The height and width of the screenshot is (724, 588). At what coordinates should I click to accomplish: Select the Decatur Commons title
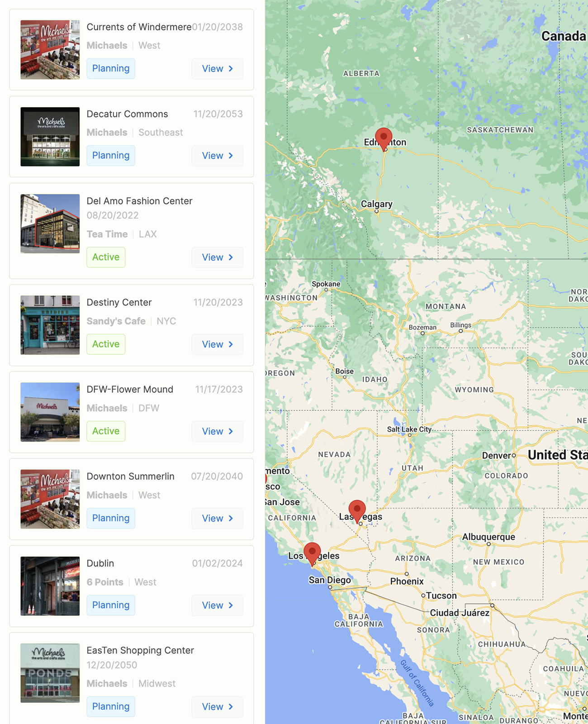point(128,114)
